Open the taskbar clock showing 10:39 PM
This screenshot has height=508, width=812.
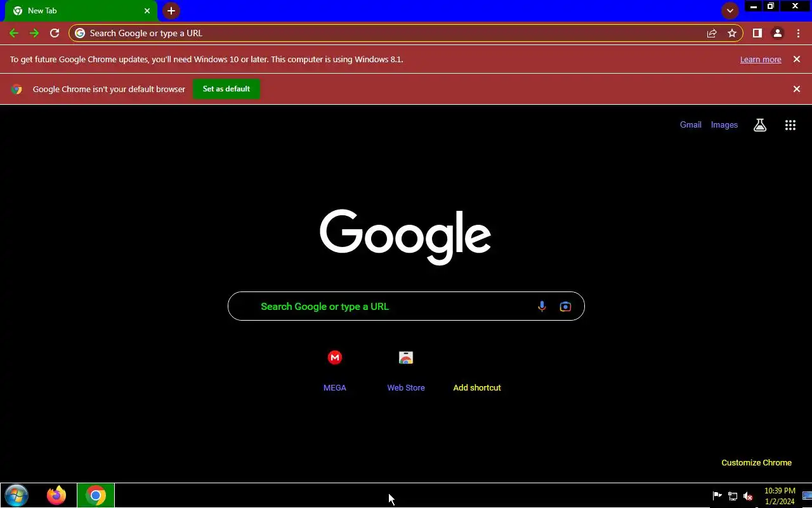click(x=780, y=496)
